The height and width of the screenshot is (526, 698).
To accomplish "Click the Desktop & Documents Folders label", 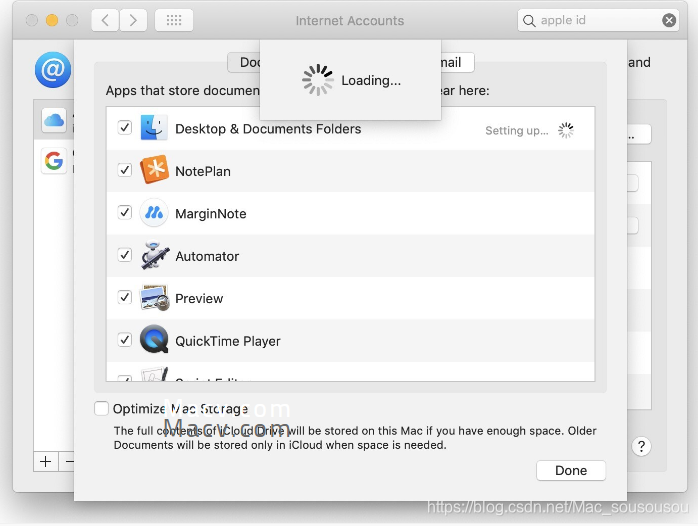I will pyautogui.click(x=268, y=129).
